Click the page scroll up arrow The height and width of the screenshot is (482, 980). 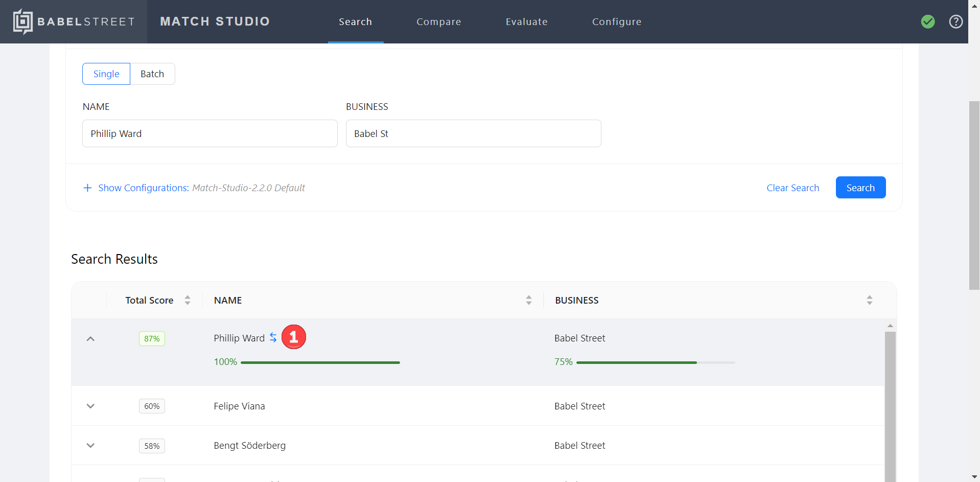pyautogui.click(x=974, y=6)
